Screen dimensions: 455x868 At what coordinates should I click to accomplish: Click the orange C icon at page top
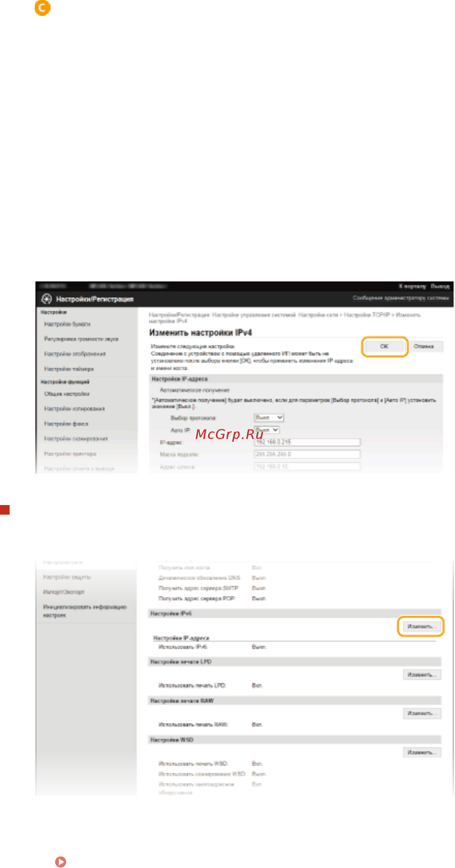click(43, 8)
